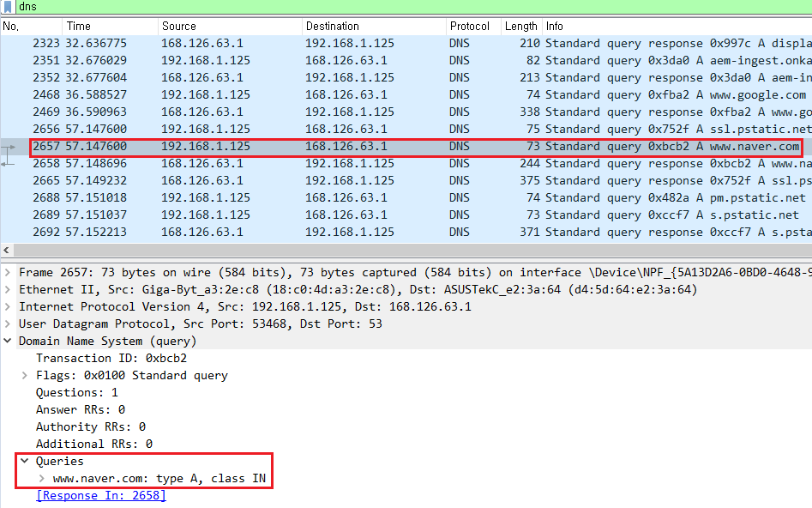Viewport: 812px width, 508px height.
Task: Select packet 2352 response 0x3da0 row
Action: [406, 78]
